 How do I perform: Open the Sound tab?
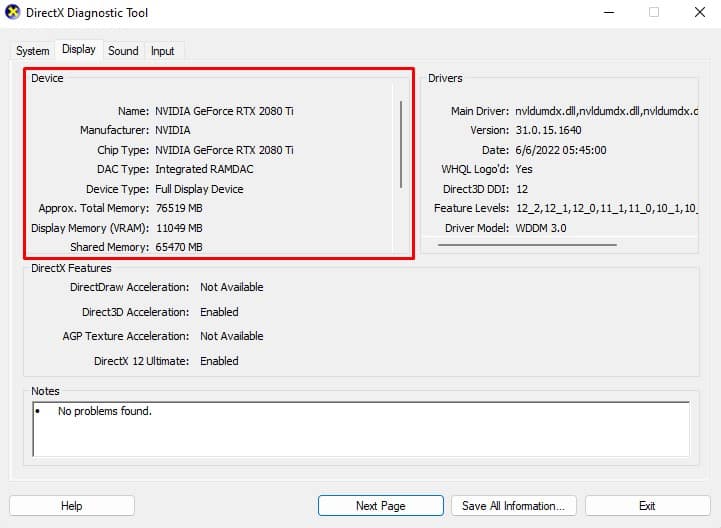123,51
